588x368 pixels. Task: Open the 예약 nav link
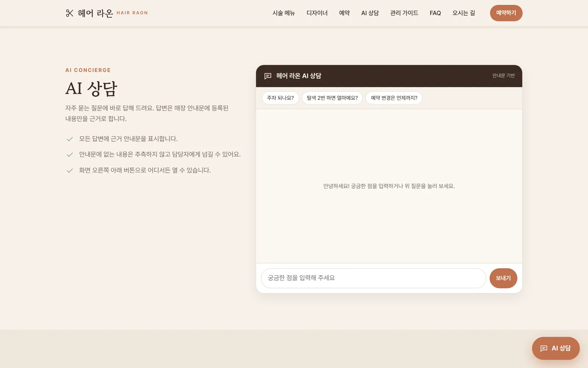pos(344,13)
